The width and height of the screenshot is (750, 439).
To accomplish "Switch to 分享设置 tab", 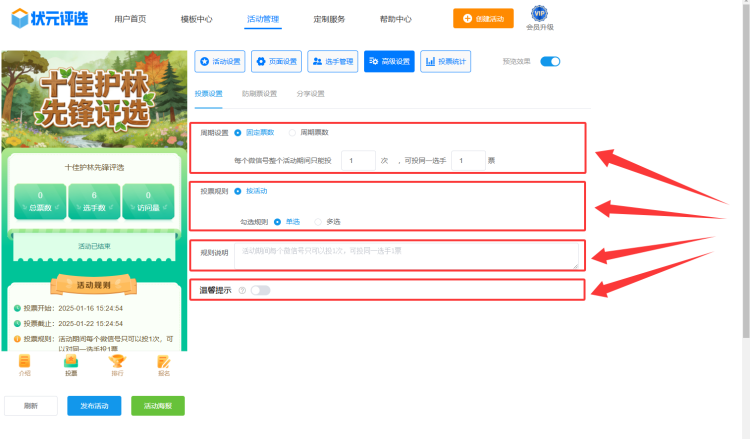I will (310, 94).
